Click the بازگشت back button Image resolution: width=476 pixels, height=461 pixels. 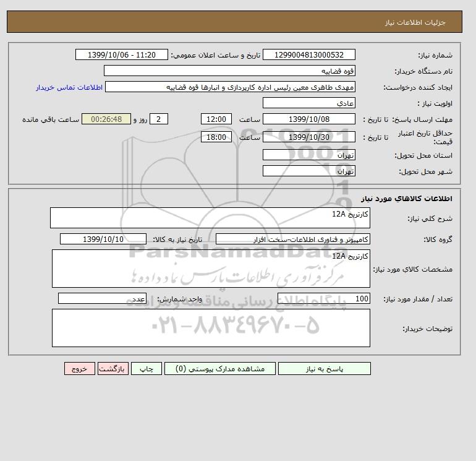point(113,368)
